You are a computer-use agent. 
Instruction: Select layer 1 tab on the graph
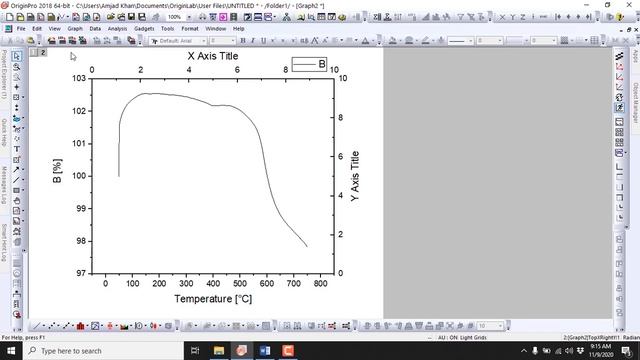point(34,52)
